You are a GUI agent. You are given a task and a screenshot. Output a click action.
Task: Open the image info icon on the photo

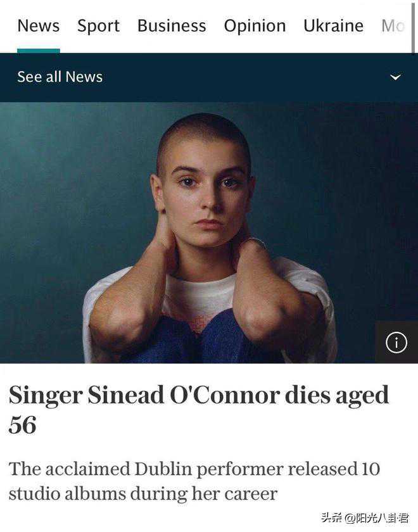click(x=396, y=343)
